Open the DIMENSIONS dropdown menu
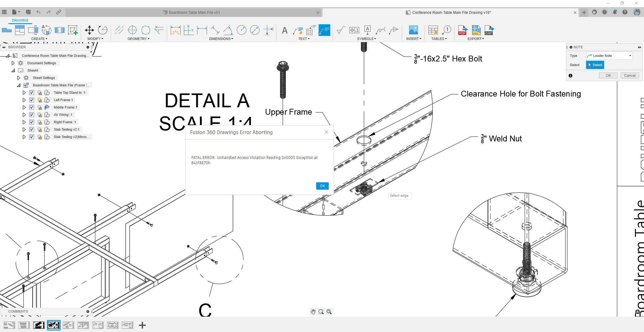Viewport: 644px width, 332px height. [x=221, y=39]
